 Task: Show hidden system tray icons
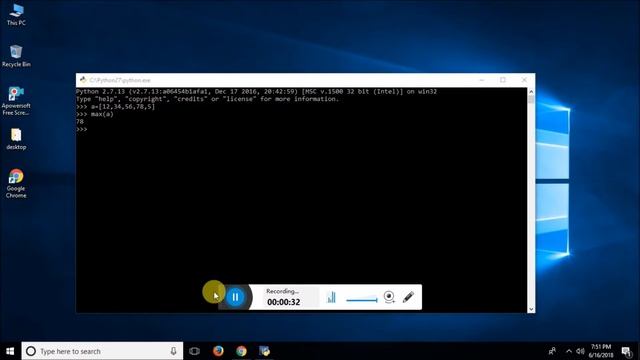tap(569, 351)
